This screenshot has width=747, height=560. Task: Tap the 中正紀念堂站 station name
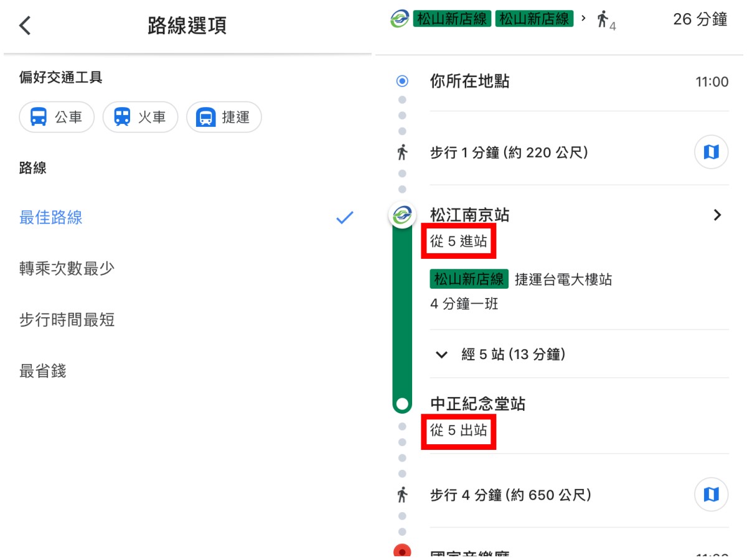[477, 404]
